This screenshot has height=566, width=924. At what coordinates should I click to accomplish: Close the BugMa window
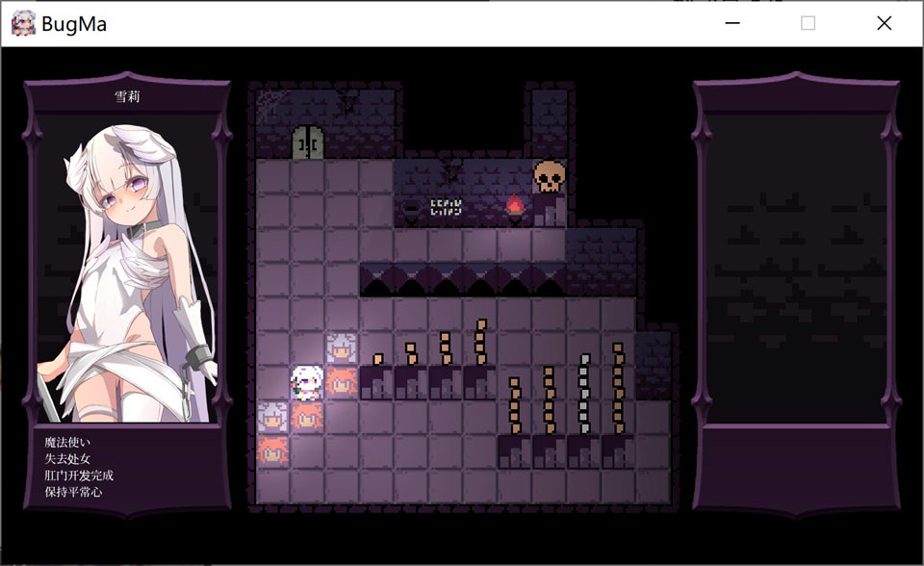884,24
